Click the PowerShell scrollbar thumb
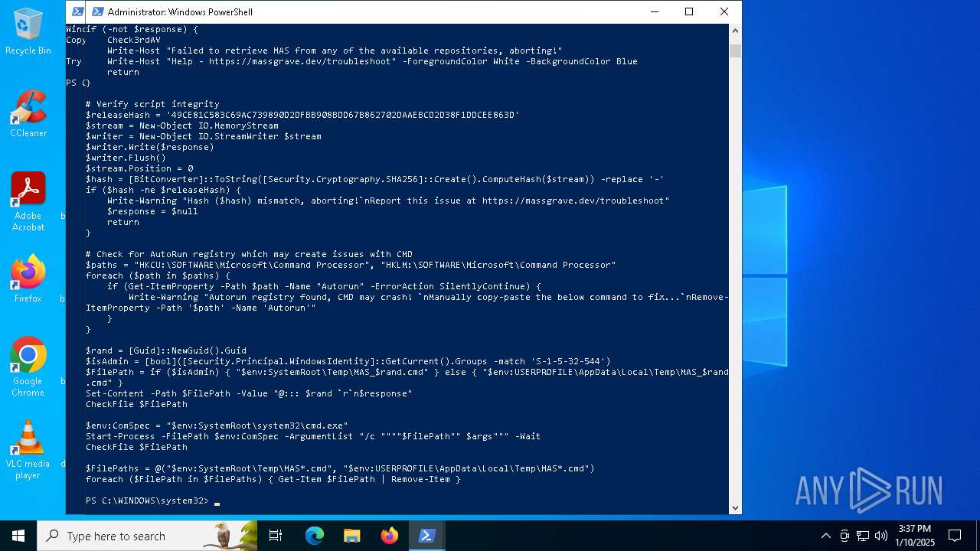The width and height of the screenshot is (980, 551). [x=735, y=51]
